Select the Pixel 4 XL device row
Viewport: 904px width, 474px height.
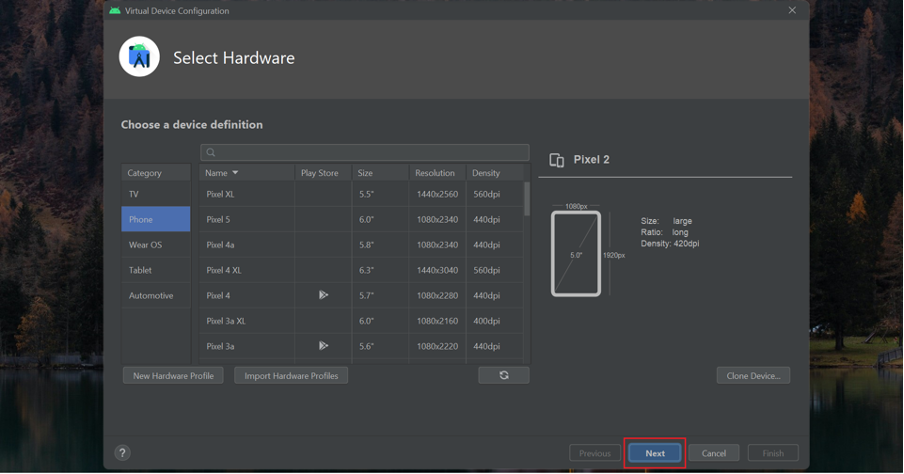361,270
